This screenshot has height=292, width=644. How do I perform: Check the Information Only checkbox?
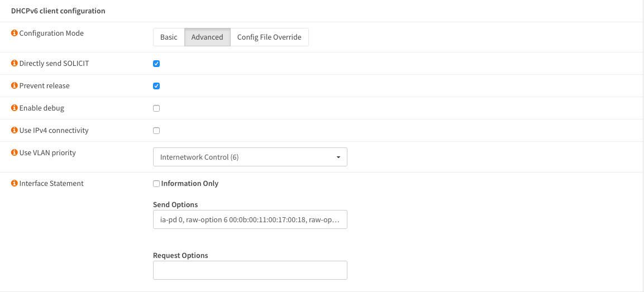[156, 184]
